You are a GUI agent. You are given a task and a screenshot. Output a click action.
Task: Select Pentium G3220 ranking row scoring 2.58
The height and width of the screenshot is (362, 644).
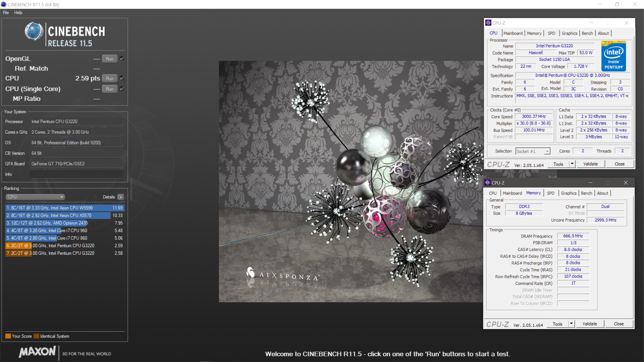click(65, 253)
